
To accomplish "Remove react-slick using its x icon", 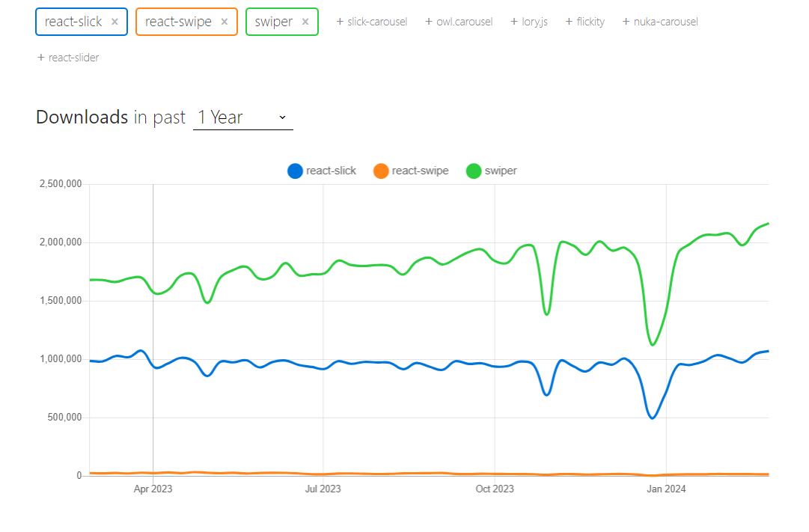I will (115, 22).
